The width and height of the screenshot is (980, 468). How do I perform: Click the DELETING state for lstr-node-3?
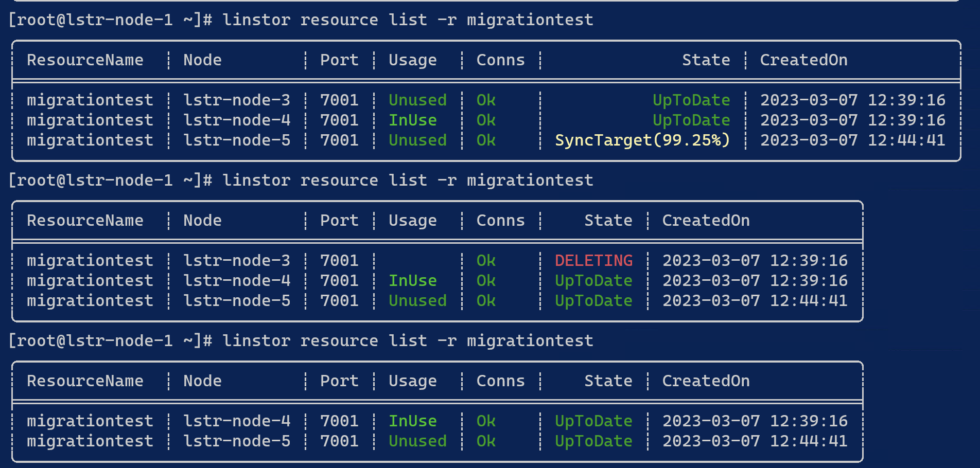593,260
